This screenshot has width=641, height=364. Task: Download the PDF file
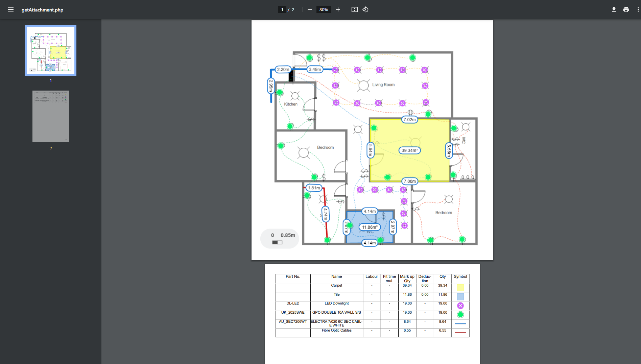coord(614,9)
